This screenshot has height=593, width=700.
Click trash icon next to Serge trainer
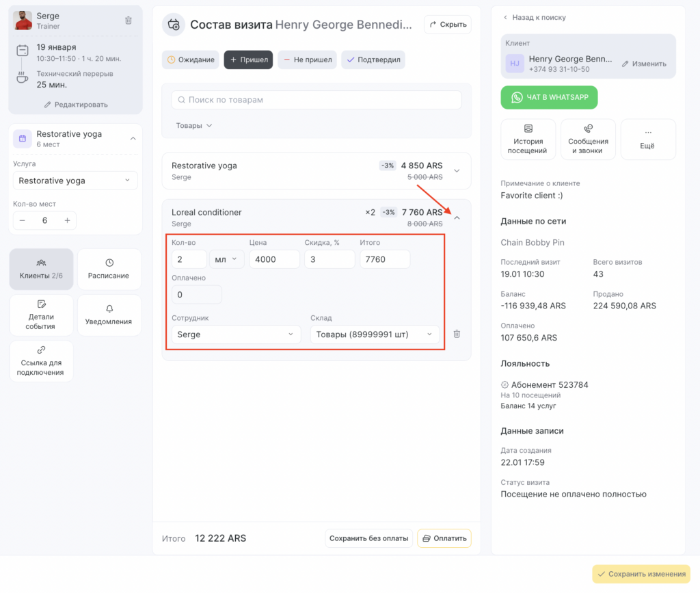click(x=129, y=21)
